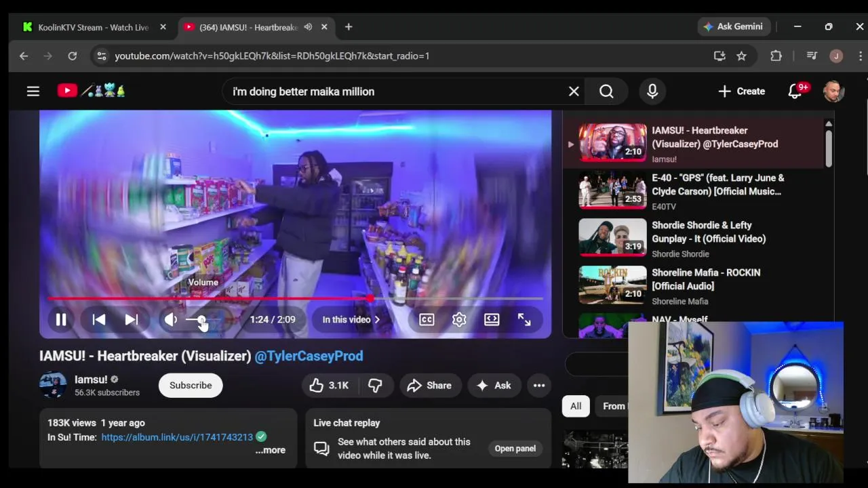Click the address bar URL
Image resolution: width=868 pixels, height=488 pixels.
[x=272, y=56]
